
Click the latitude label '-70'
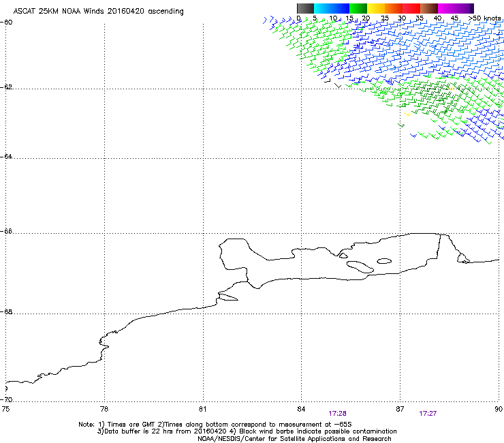click(x=6, y=400)
